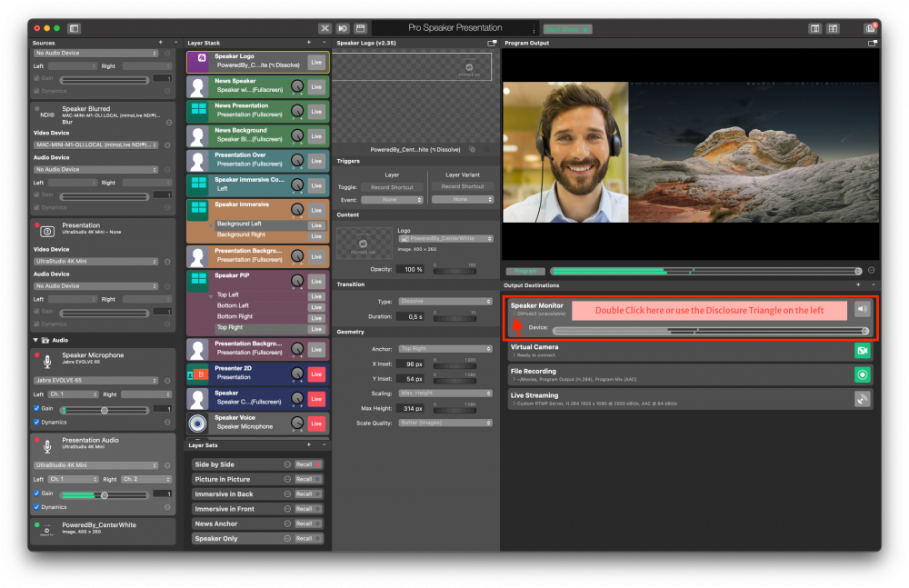Turn off Live on Presenter 2D layer

[316, 374]
